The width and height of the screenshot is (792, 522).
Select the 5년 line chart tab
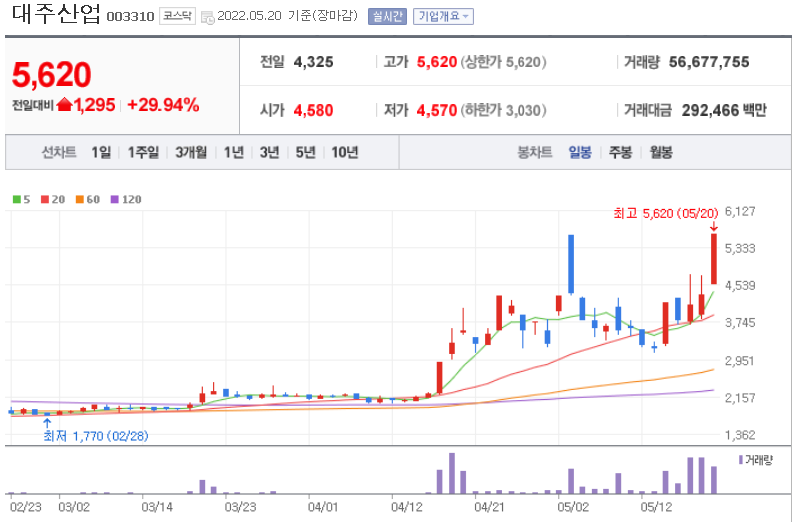tap(306, 152)
